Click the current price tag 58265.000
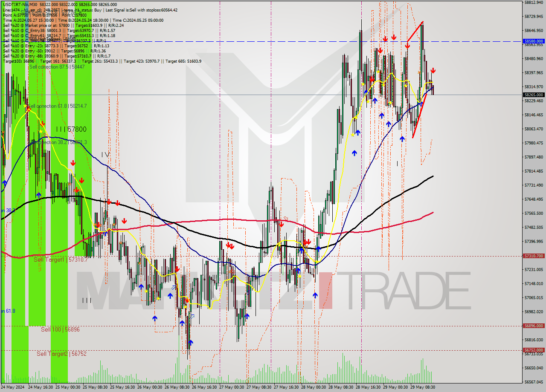This screenshot has width=546, height=392. pos(534,95)
